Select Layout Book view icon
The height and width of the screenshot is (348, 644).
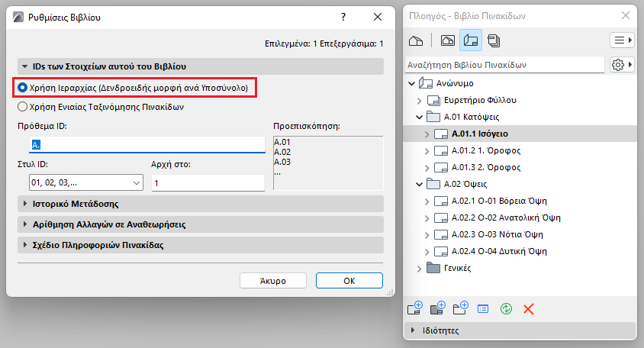(x=471, y=40)
